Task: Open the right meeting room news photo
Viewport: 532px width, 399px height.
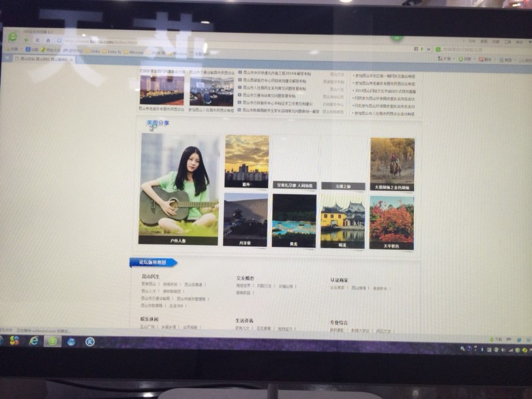Action: [x=211, y=91]
